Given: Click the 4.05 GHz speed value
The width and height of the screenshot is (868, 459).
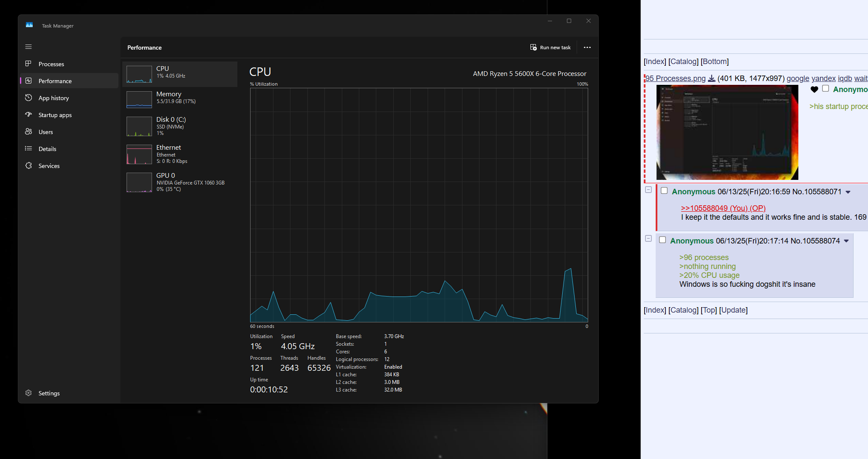Looking at the screenshot, I should point(298,346).
